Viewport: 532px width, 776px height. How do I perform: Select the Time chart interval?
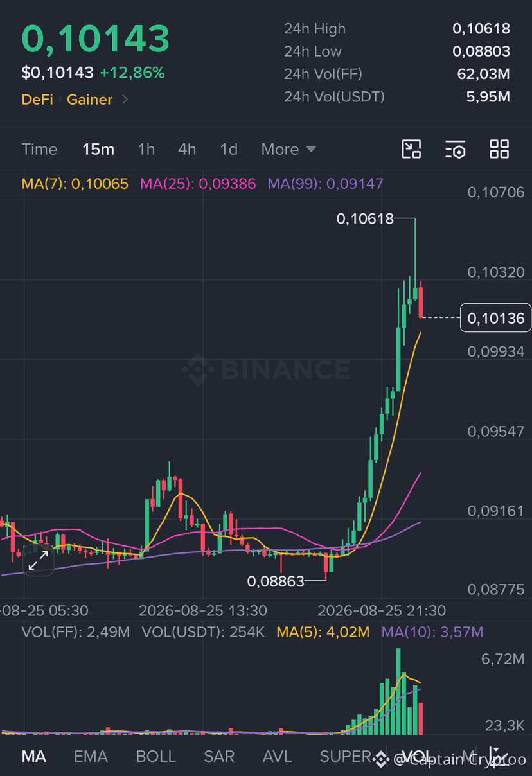pyautogui.click(x=39, y=149)
